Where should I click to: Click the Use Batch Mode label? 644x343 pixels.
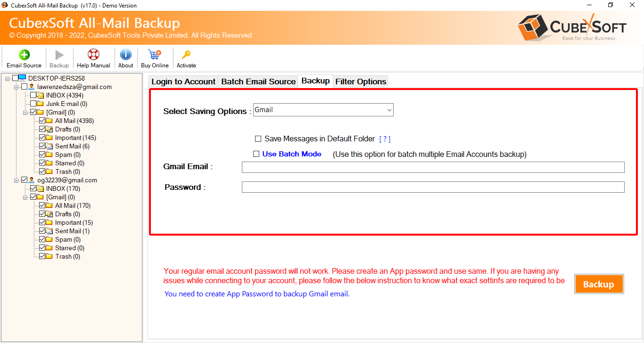pos(292,154)
